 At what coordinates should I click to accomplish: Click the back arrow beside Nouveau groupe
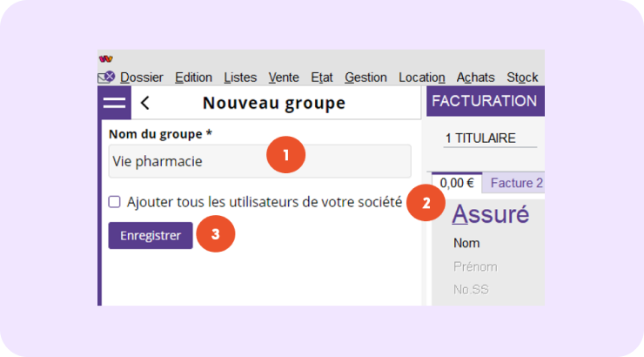(144, 103)
